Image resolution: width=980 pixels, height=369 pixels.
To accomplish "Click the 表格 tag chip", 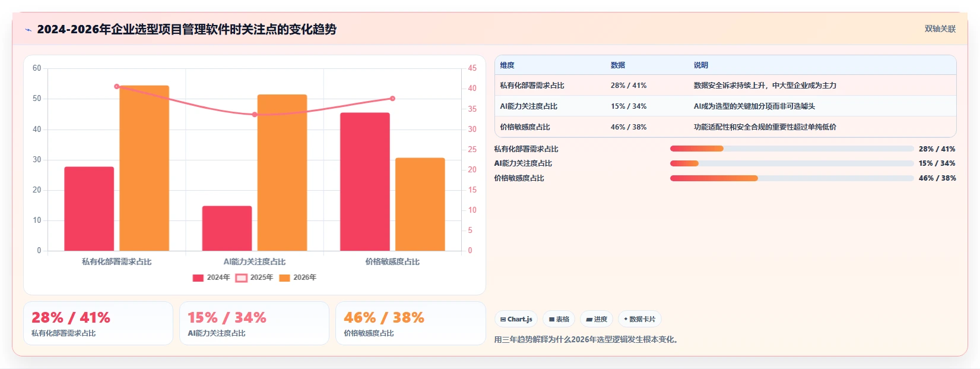I will point(559,319).
